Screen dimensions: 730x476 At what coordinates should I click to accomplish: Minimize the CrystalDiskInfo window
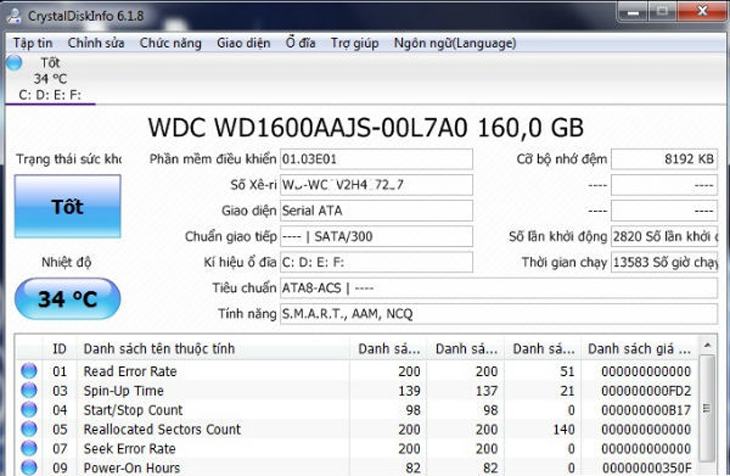(x=633, y=11)
